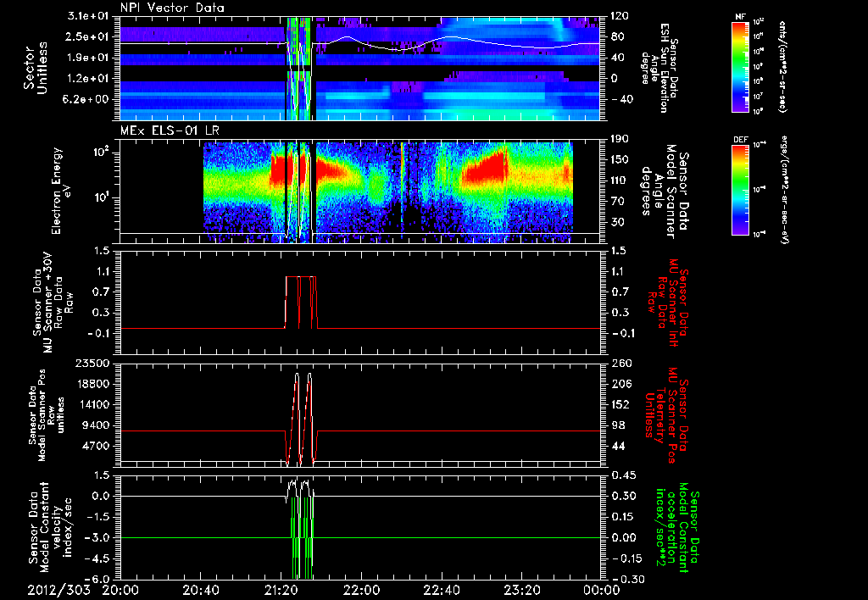Click the '-4.5' velocity tick label
This screenshot has width=868, height=600.
(97, 558)
